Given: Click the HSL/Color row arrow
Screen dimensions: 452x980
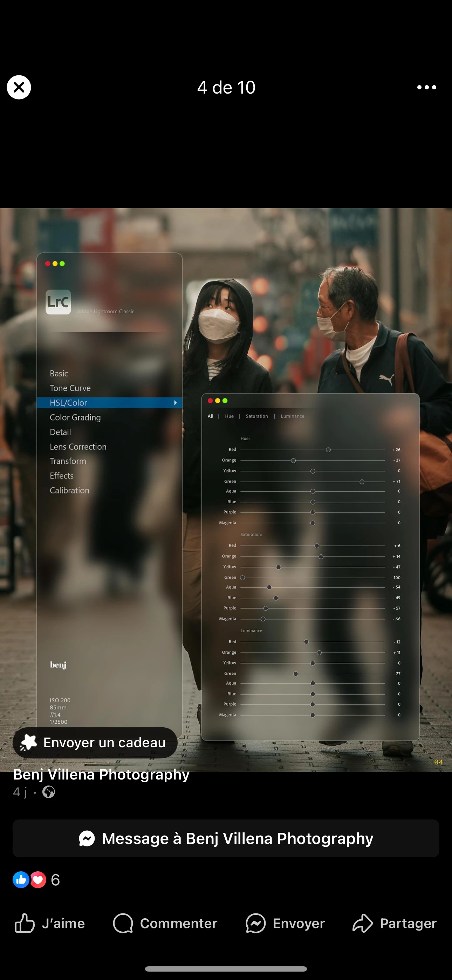Looking at the screenshot, I should tap(176, 403).
